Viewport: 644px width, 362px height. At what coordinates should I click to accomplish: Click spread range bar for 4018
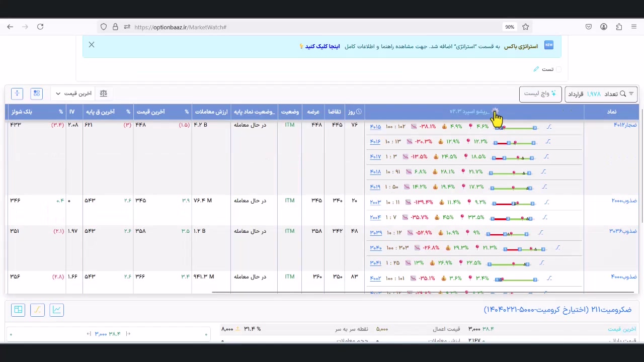510,173
